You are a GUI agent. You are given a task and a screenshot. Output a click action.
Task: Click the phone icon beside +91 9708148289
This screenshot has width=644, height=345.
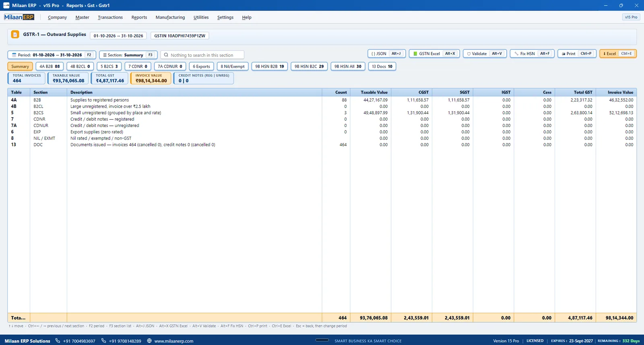[x=103, y=341]
